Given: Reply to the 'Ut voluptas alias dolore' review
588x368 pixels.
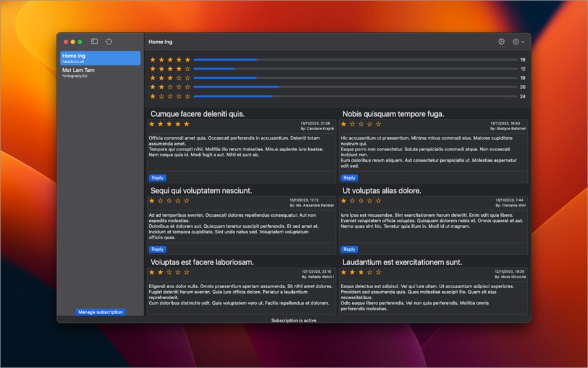Looking at the screenshot, I should click(350, 249).
